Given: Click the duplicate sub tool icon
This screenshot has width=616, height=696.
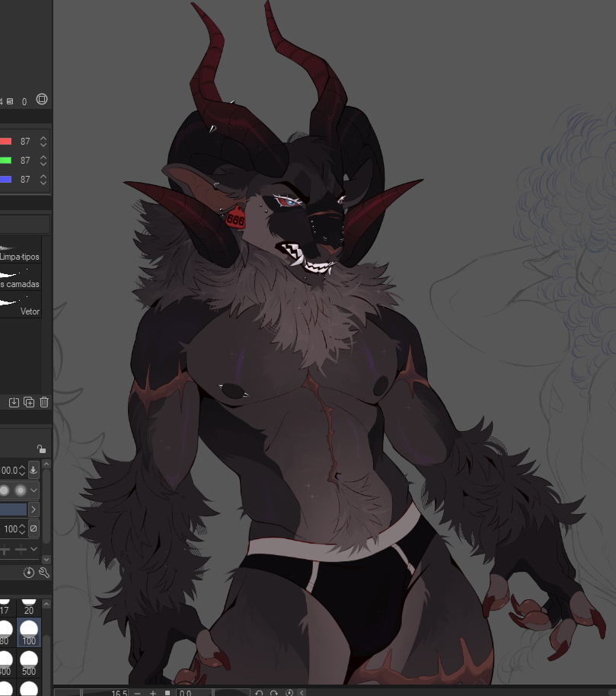Looking at the screenshot, I should coord(29,402).
